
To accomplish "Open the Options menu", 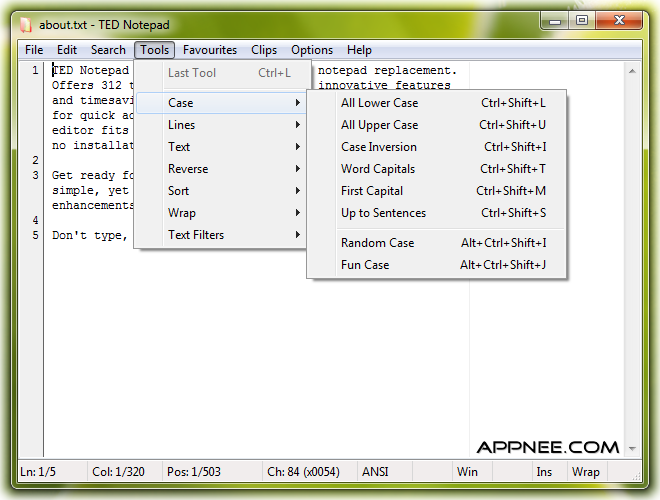I will coord(312,50).
